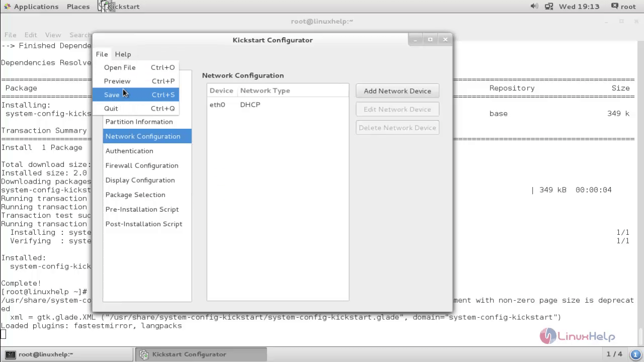Click the root user menu in top panel
This screenshot has height=362, width=644.
[x=628, y=7]
